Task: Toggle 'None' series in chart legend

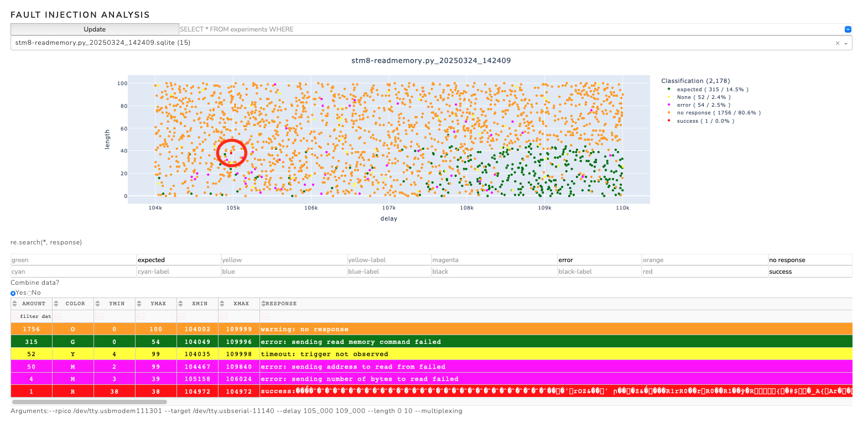Action: tap(699, 97)
